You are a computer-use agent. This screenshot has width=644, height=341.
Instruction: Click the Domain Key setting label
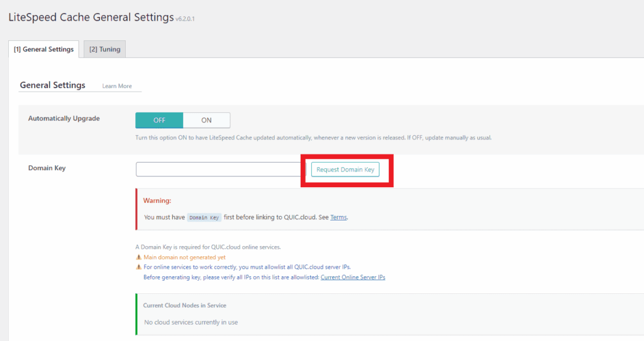(47, 168)
